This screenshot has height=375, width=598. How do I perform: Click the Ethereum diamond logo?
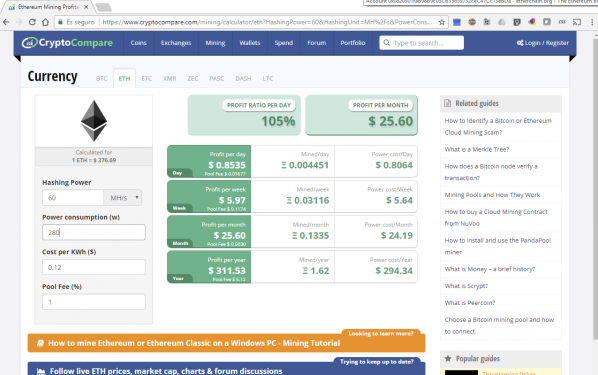(94, 121)
